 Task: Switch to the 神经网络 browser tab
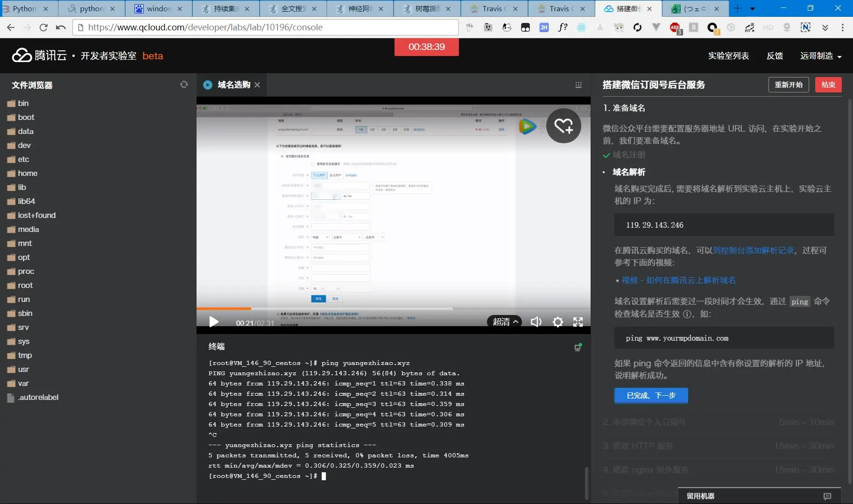(x=360, y=8)
